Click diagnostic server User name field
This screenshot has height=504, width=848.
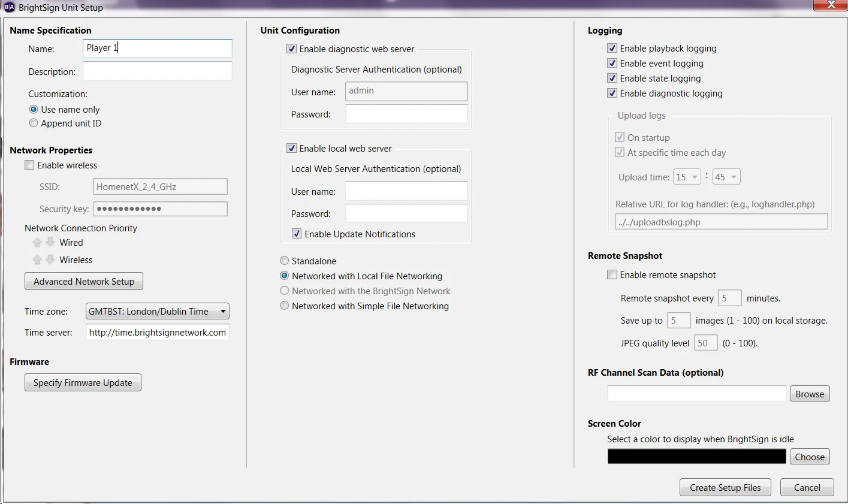(406, 91)
